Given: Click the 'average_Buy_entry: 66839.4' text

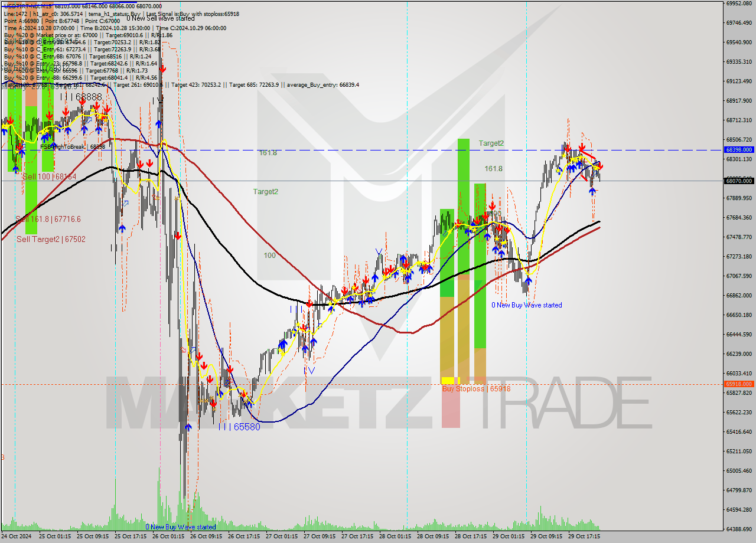Looking at the screenshot, I should pos(323,84).
